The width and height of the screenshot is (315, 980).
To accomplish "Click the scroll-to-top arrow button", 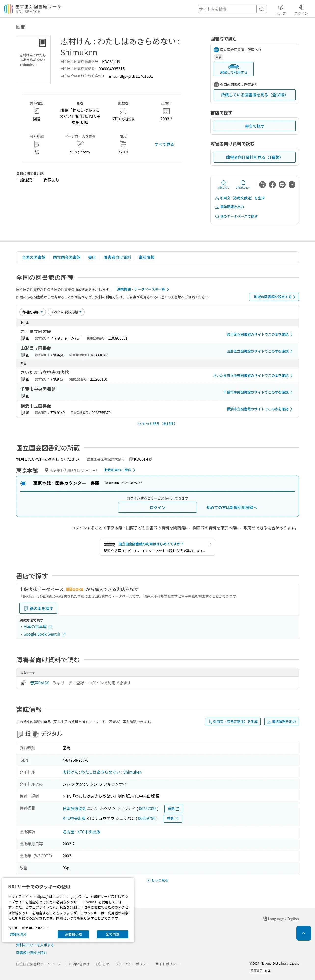I will coord(303,933).
